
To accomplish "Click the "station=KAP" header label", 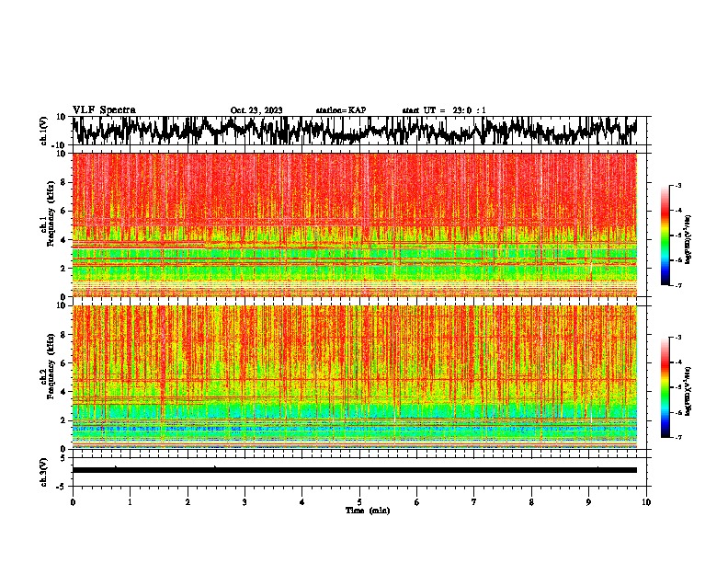I will 341,110.
